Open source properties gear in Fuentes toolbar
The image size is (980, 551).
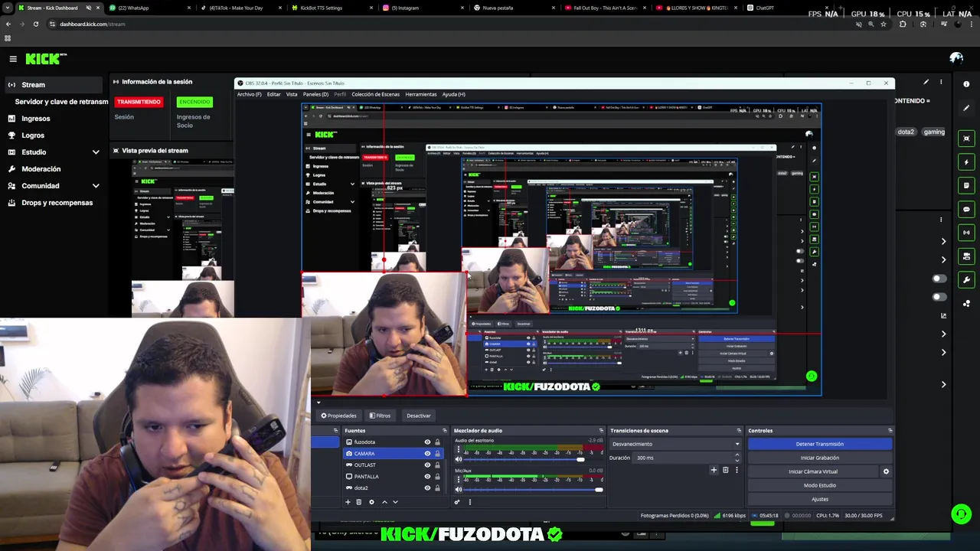[x=371, y=502]
